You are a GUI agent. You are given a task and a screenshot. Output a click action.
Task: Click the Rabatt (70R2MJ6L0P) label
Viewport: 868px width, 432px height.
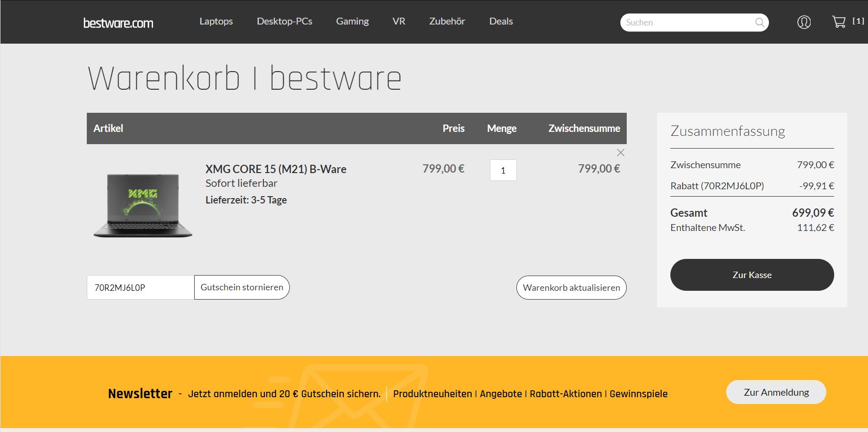pyautogui.click(x=717, y=186)
